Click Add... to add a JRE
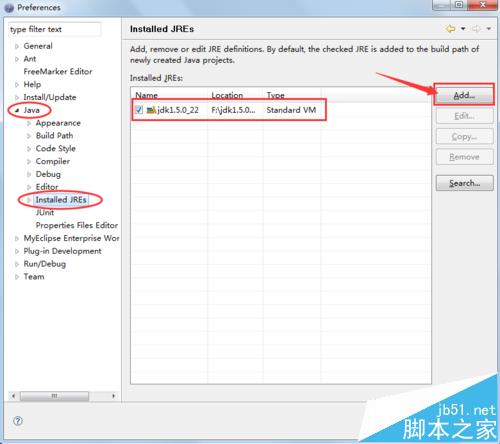The image size is (500, 444). click(x=464, y=96)
